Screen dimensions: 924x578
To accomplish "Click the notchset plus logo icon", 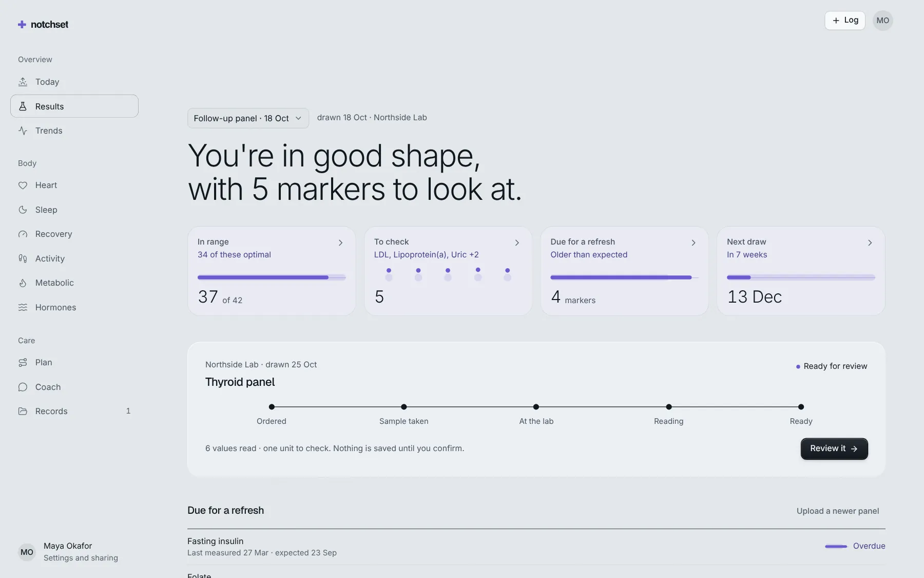I will tap(22, 24).
